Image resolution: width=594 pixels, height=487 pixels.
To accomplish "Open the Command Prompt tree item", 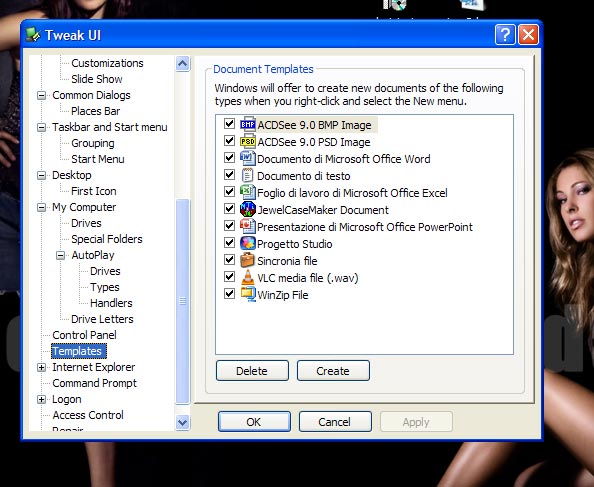I will pos(94,383).
